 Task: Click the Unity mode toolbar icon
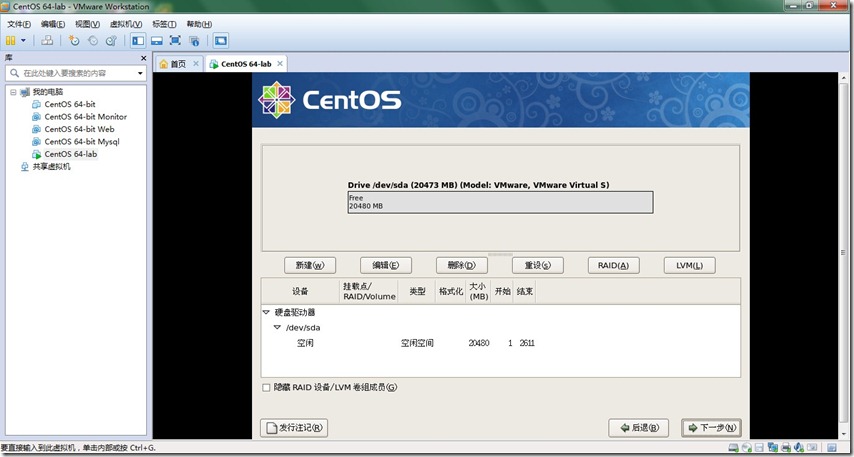point(194,40)
